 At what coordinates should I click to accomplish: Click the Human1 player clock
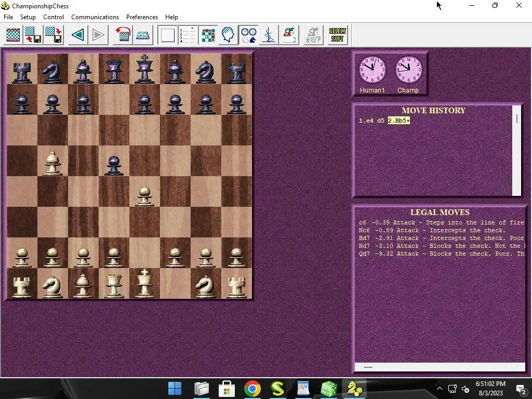(372, 70)
